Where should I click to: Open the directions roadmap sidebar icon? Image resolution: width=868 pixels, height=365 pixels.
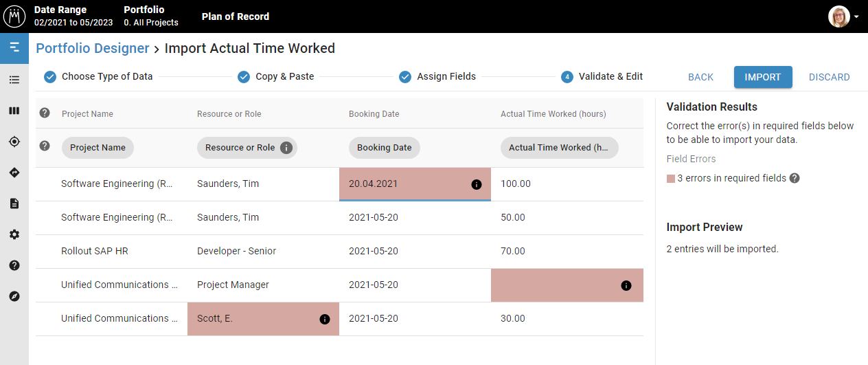coord(14,173)
